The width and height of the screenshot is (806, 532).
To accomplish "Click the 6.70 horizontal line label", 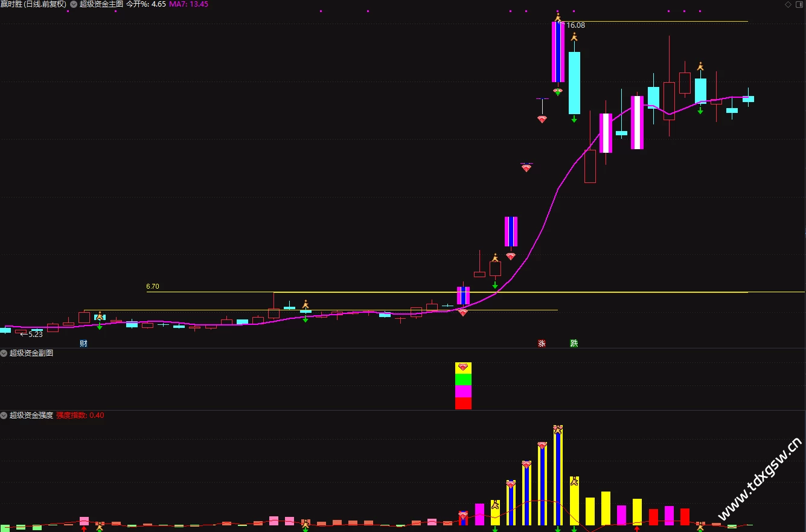I will pos(153,287).
